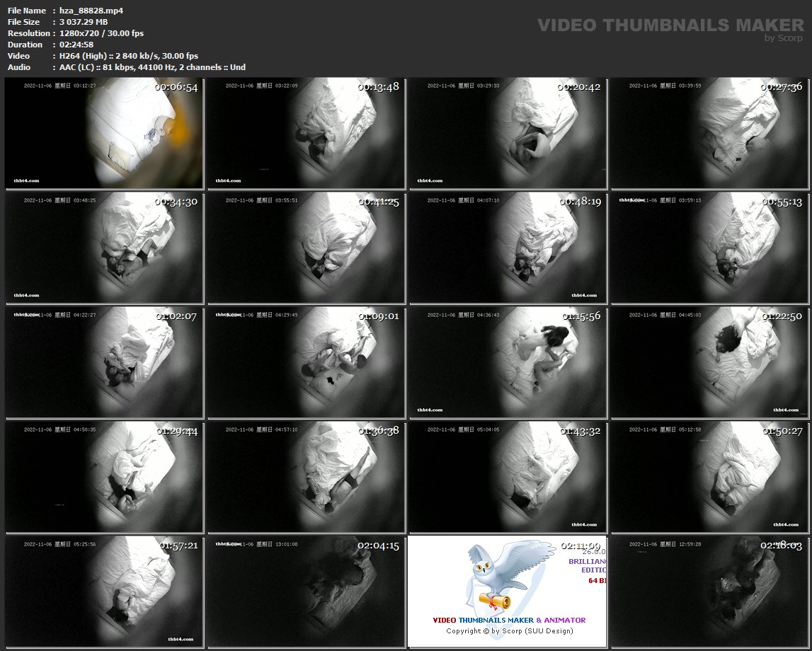This screenshot has height=651, width=812.
Task: Select the thumbnail stamped 00:06:54
Action: pos(104,133)
